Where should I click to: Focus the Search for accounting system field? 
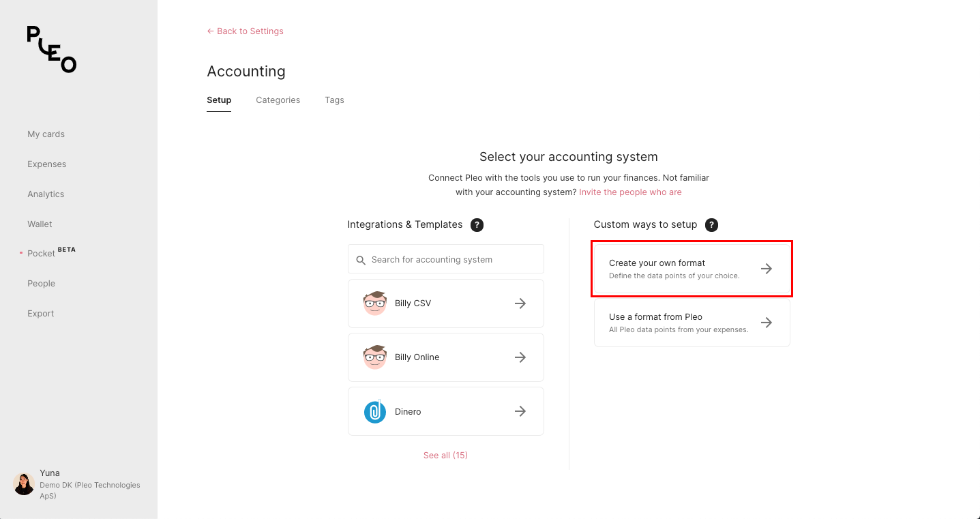[446, 259]
